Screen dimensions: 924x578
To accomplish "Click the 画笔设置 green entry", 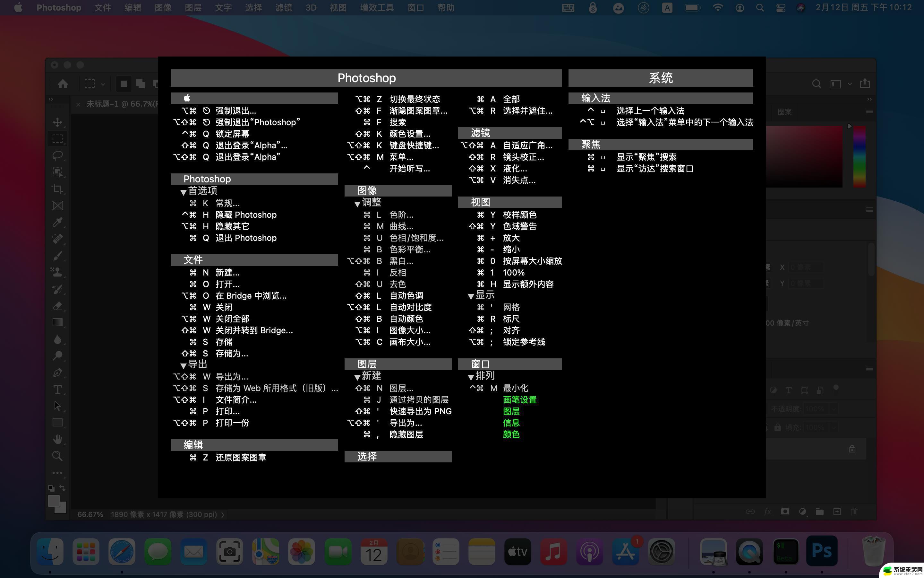I will (520, 400).
